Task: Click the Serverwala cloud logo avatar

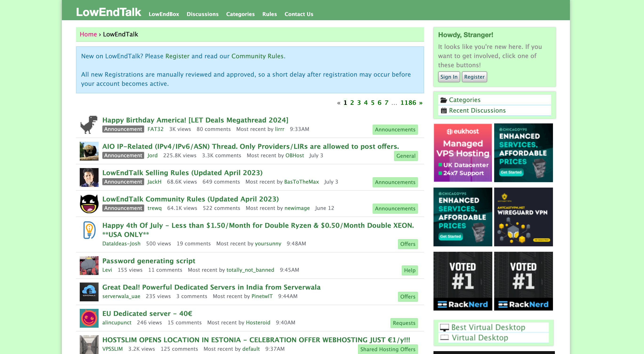Action: coord(89,291)
